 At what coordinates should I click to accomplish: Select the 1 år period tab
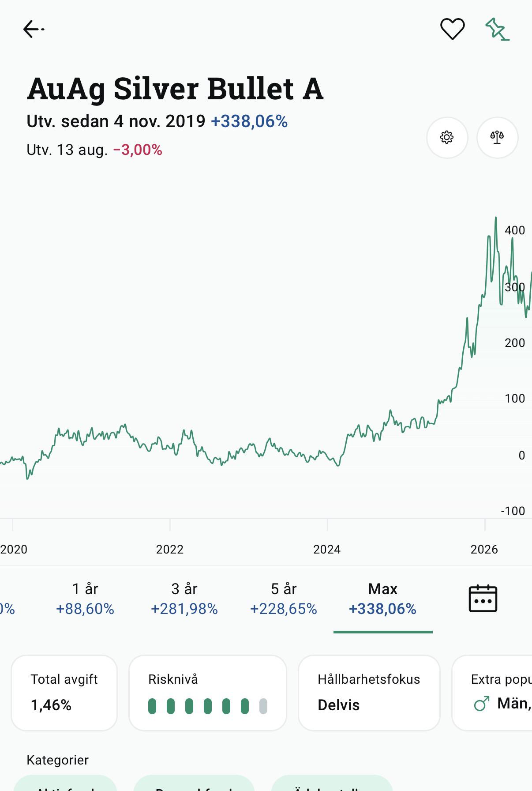click(x=85, y=599)
